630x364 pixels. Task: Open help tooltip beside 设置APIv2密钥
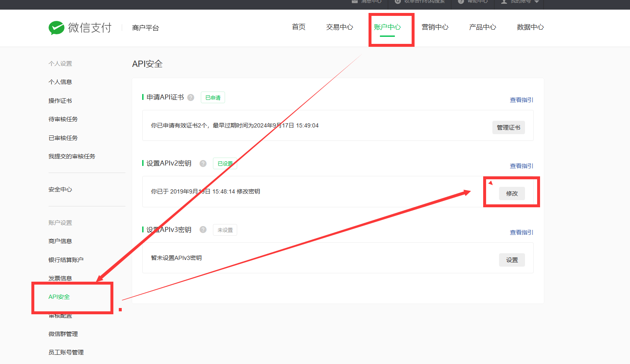203,163
